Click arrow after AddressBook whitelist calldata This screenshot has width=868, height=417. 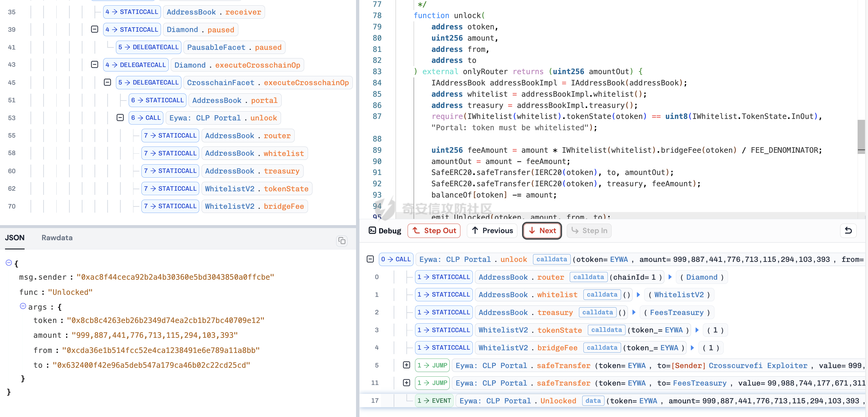click(x=638, y=295)
